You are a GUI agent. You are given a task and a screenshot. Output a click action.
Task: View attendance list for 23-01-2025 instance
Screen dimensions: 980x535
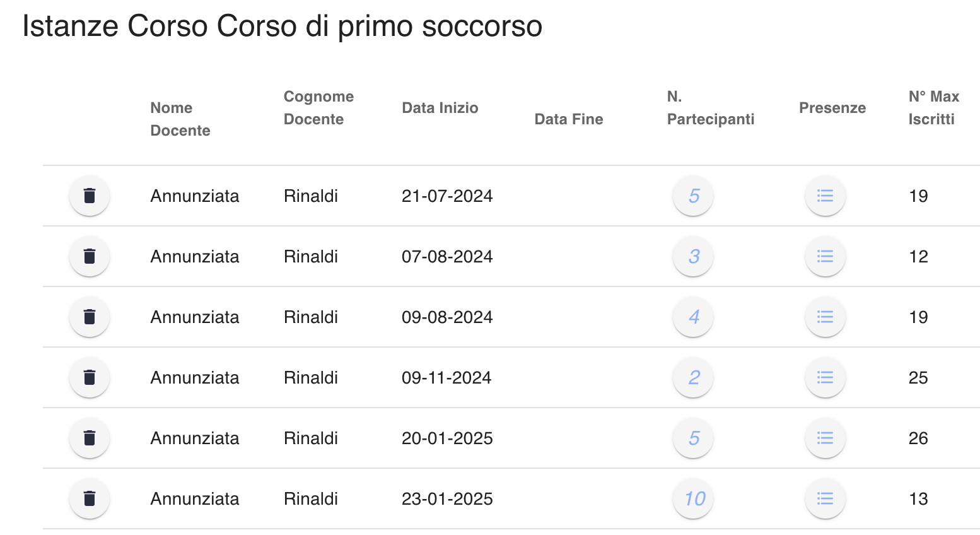[825, 498]
